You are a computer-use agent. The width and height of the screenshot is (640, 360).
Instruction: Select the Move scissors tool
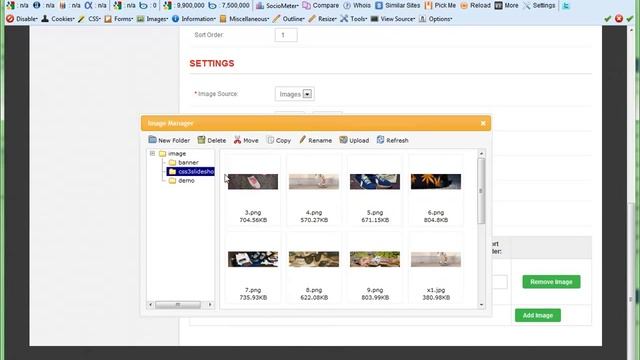pyautogui.click(x=246, y=140)
